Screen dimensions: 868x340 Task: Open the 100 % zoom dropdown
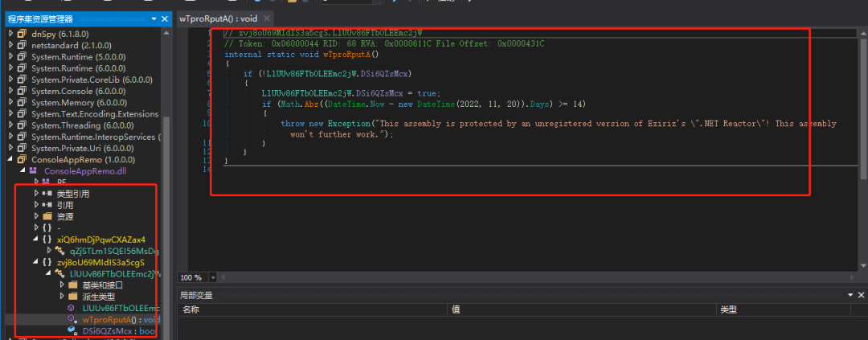212,277
